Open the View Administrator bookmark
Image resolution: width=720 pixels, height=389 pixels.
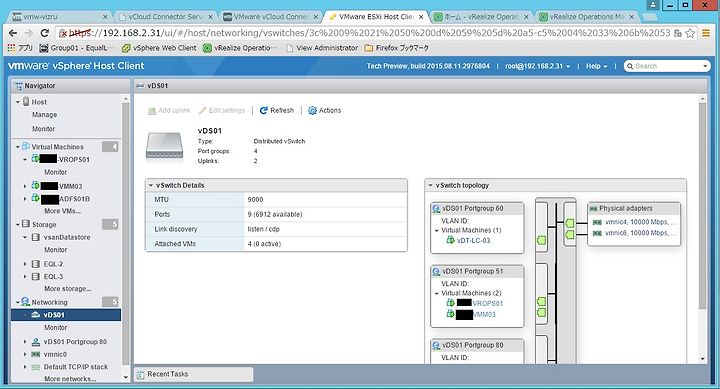point(322,48)
